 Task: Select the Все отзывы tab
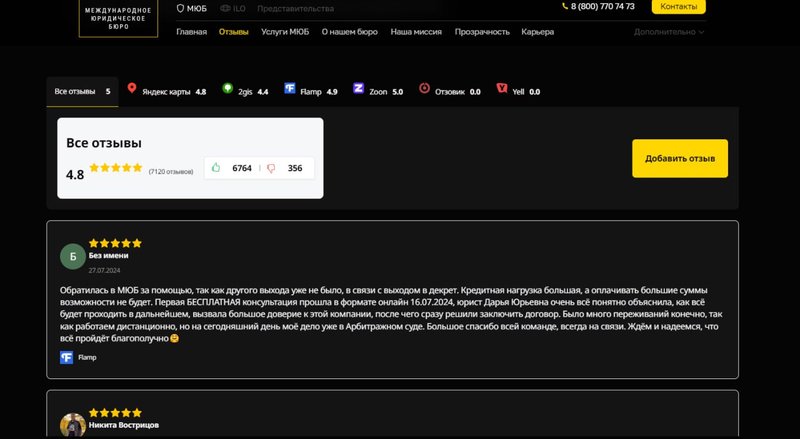pyautogui.click(x=82, y=91)
